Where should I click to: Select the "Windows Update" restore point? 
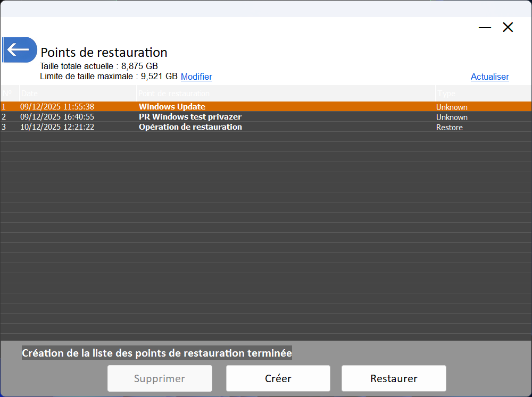click(x=171, y=107)
